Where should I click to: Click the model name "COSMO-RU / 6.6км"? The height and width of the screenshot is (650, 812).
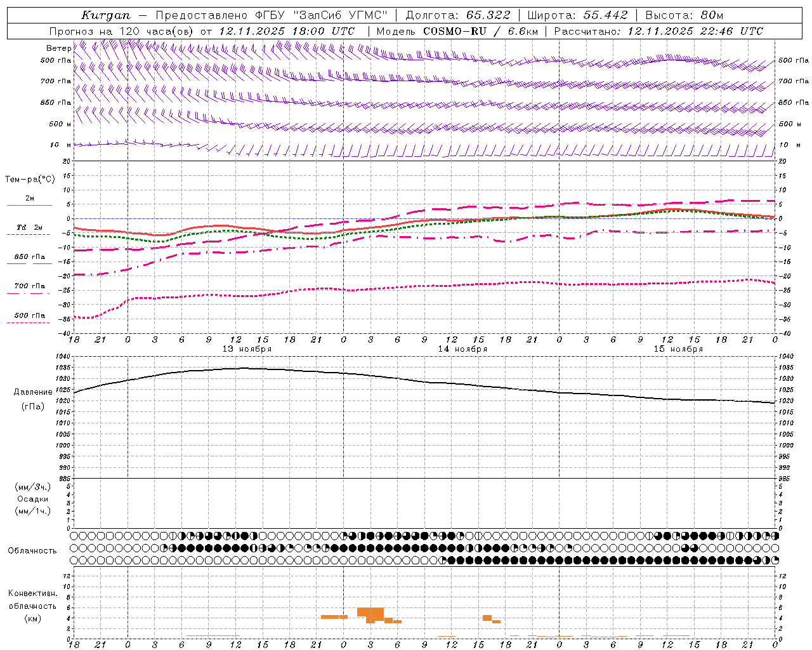[x=480, y=31]
